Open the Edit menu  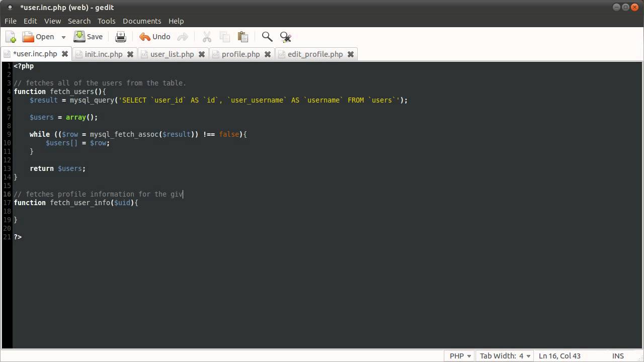pos(30,21)
